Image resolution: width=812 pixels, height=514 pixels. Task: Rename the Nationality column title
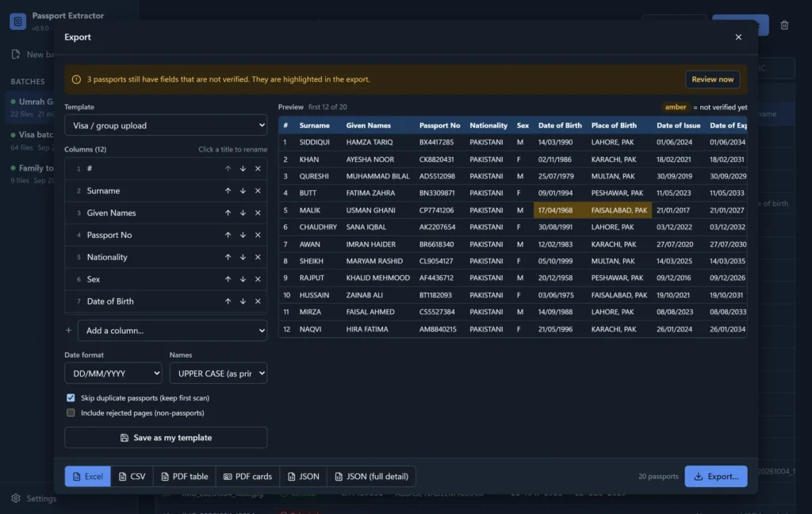click(x=107, y=257)
